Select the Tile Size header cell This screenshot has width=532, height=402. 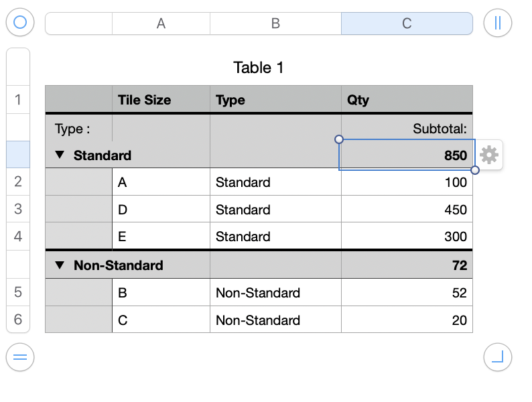pos(161,100)
